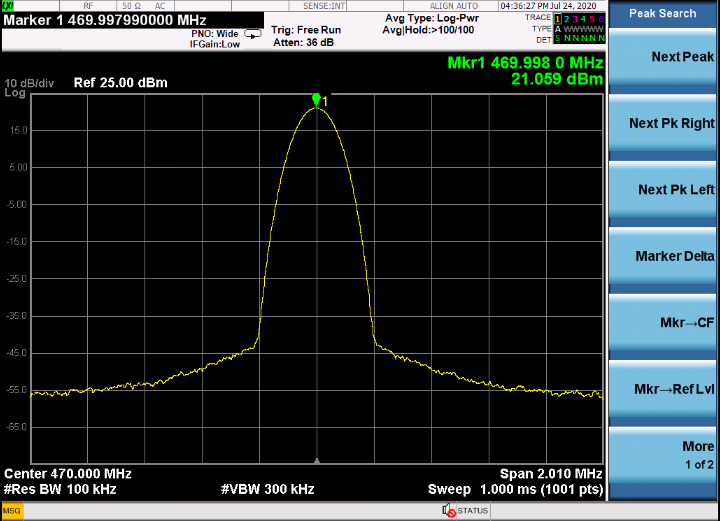The width and height of the screenshot is (720, 521).
Task: Activate Marker Delta softkey
Action: pyautogui.click(x=662, y=256)
